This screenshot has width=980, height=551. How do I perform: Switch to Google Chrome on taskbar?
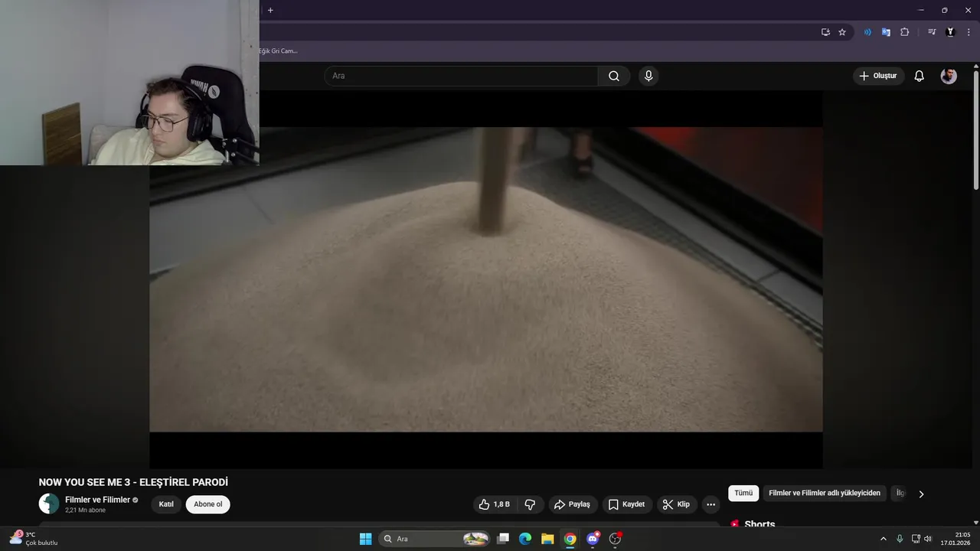coord(570,539)
